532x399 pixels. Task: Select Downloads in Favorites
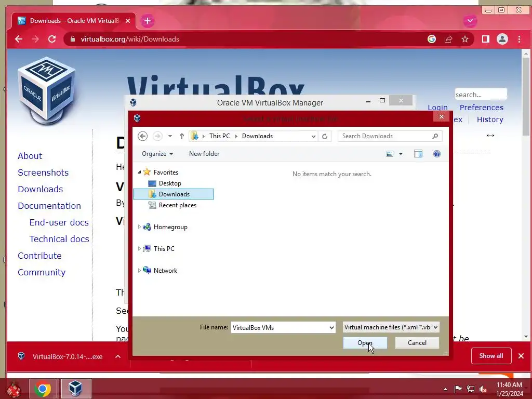174,194
